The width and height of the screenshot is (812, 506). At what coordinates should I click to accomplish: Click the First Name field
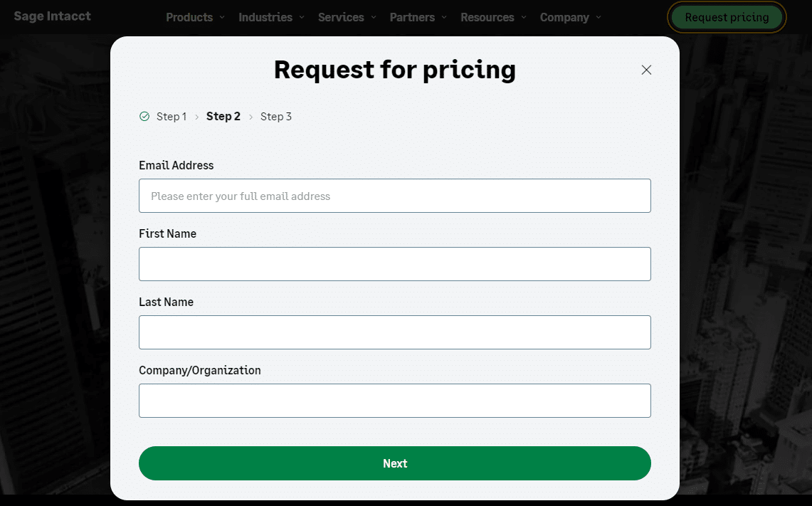click(x=394, y=263)
